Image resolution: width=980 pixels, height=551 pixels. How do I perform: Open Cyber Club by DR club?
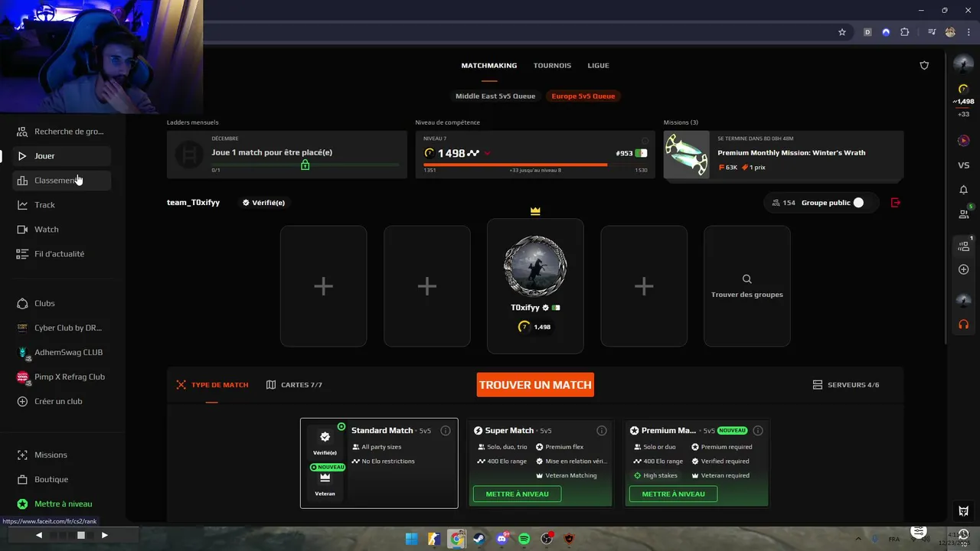point(62,328)
